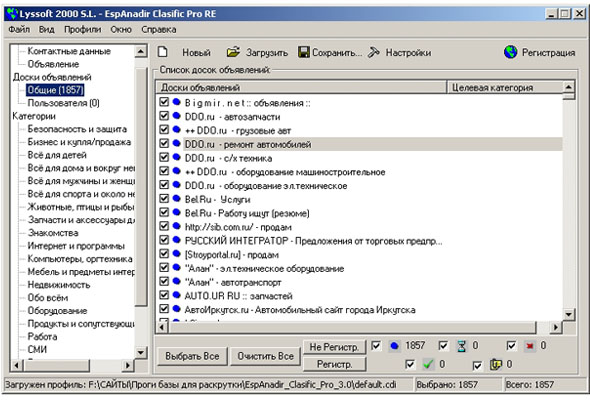Click the red cross failed status icon
590x400 pixels.
[x=530, y=345]
